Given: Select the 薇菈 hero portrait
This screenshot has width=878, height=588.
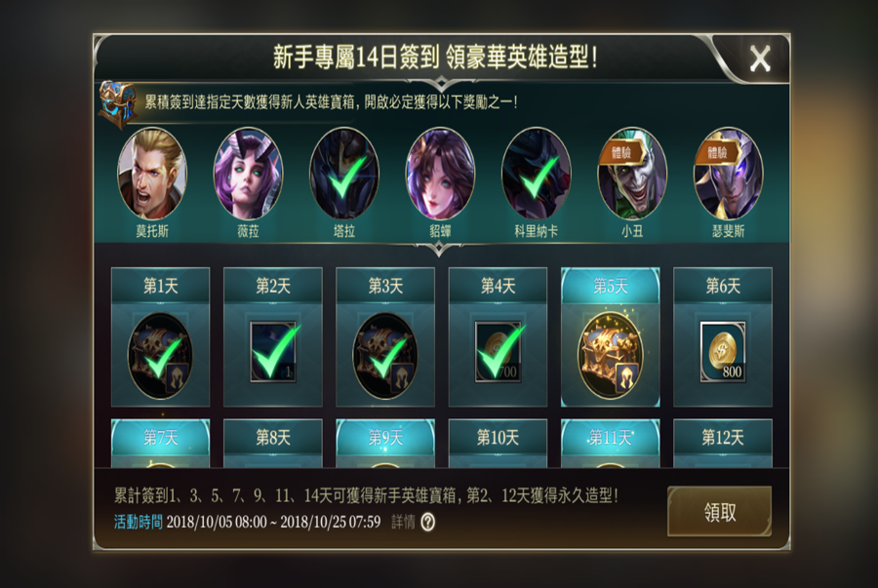Looking at the screenshot, I should pyautogui.click(x=248, y=174).
